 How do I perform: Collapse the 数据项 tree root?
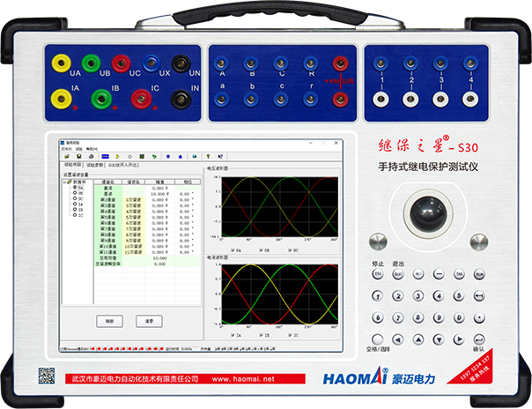[64, 182]
